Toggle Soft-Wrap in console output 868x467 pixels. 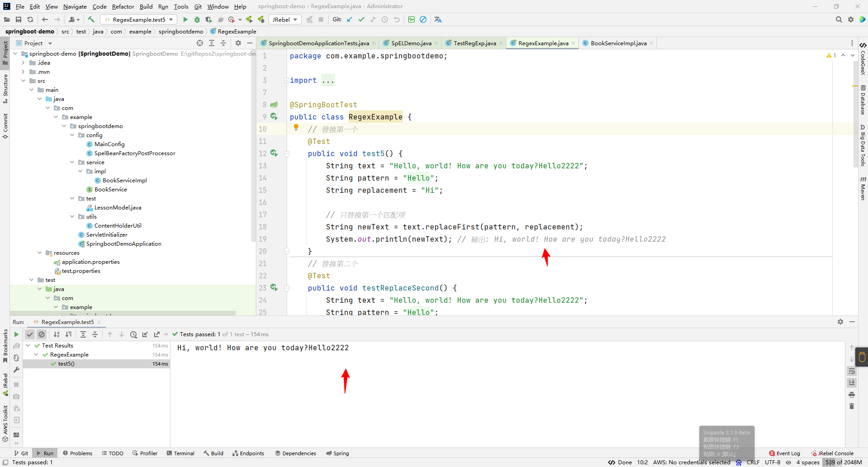[852, 371]
